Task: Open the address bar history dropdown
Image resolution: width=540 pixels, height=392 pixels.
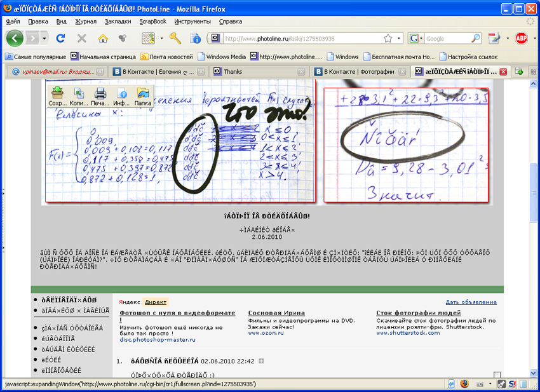Action: pos(399,38)
